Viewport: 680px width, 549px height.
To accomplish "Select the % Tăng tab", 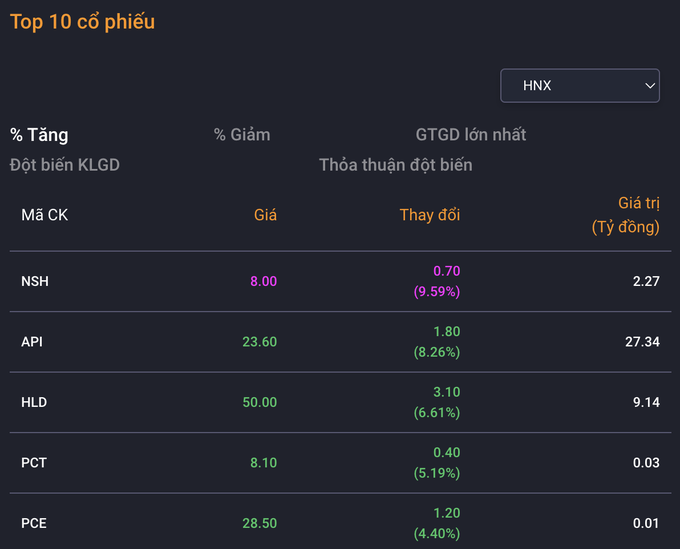I will click(x=39, y=135).
